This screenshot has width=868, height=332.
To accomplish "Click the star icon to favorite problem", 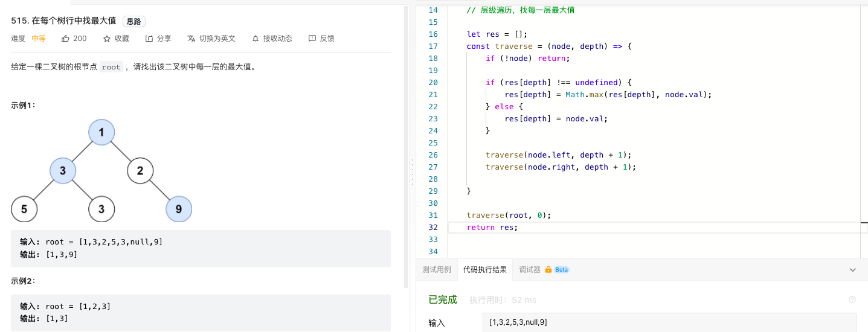I will point(107,39).
